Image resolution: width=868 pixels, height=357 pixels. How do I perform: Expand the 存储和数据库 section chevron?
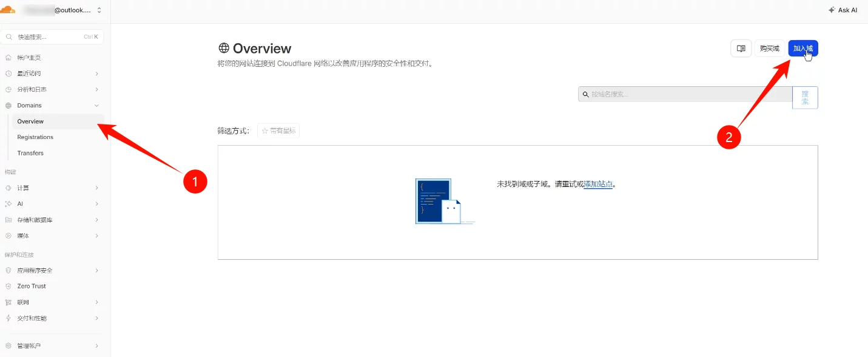97,220
